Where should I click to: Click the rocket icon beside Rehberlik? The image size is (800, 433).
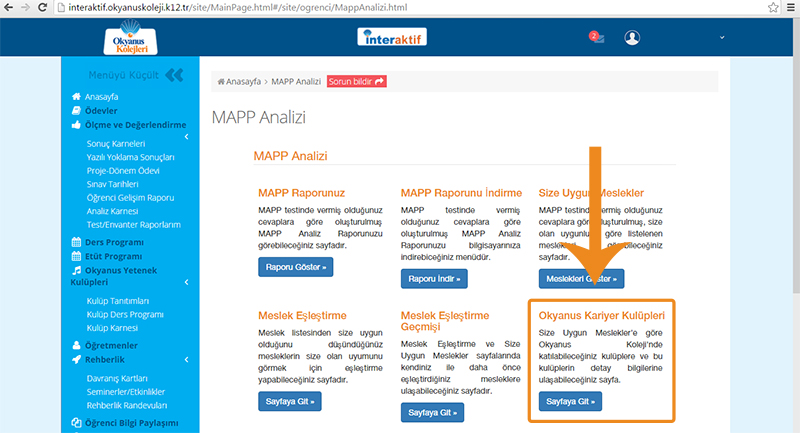point(76,360)
